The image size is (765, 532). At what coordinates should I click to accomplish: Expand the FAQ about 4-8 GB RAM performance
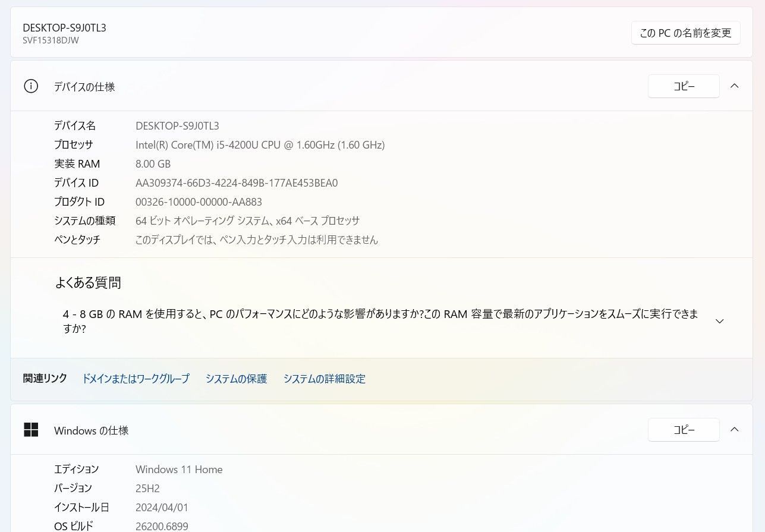coord(719,321)
